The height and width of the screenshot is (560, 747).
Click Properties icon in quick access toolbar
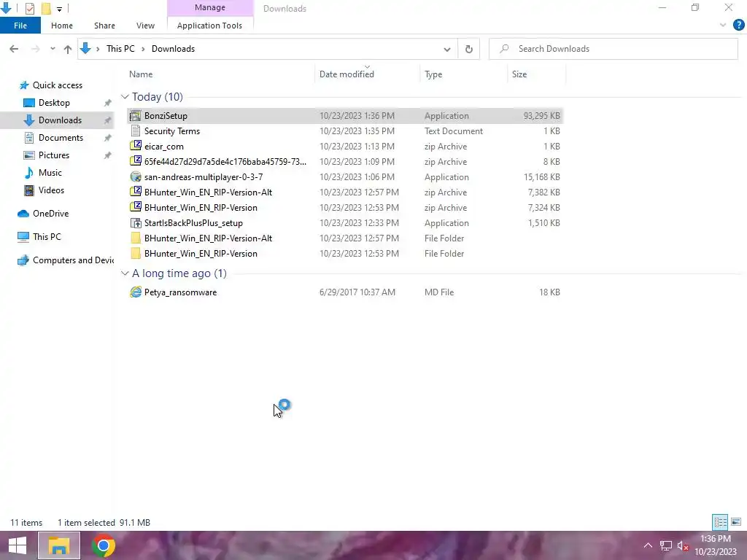(29, 8)
